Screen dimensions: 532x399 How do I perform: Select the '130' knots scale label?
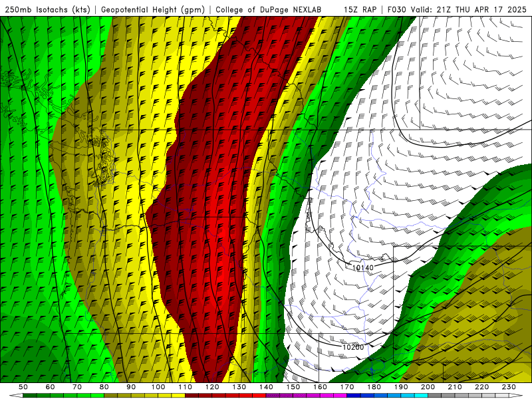click(239, 387)
